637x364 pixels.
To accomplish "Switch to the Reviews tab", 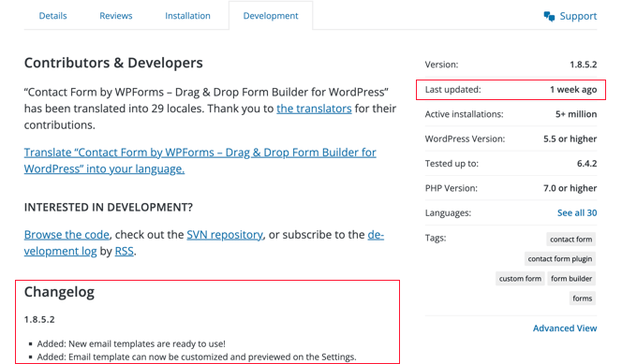I will click(116, 16).
